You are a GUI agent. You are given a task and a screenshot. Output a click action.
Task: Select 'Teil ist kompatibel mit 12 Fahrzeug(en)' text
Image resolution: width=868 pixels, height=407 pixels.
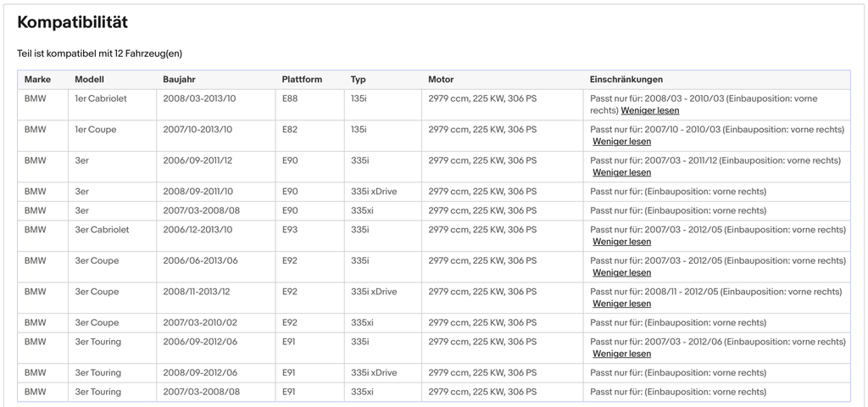point(100,53)
